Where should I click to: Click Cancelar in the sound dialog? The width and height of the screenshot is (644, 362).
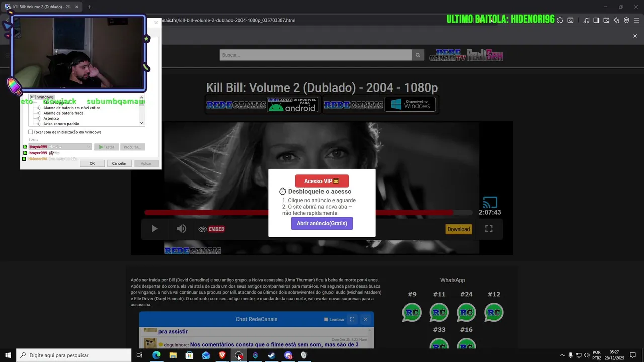[119, 163]
